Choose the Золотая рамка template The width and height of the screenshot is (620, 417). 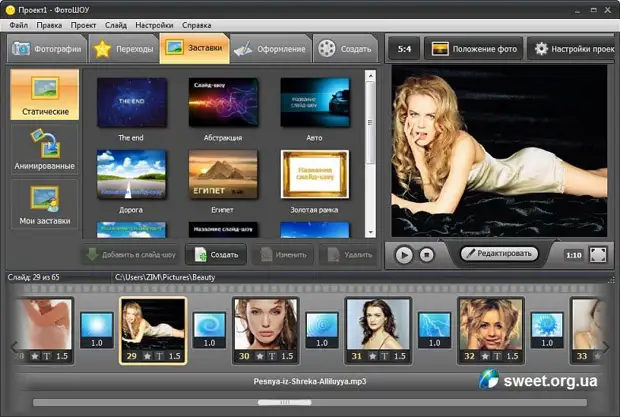tap(314, 175)
